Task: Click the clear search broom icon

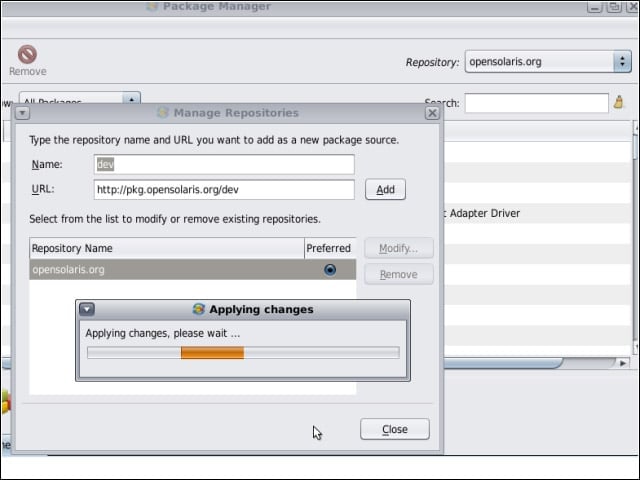Action: tap(619, 102)
